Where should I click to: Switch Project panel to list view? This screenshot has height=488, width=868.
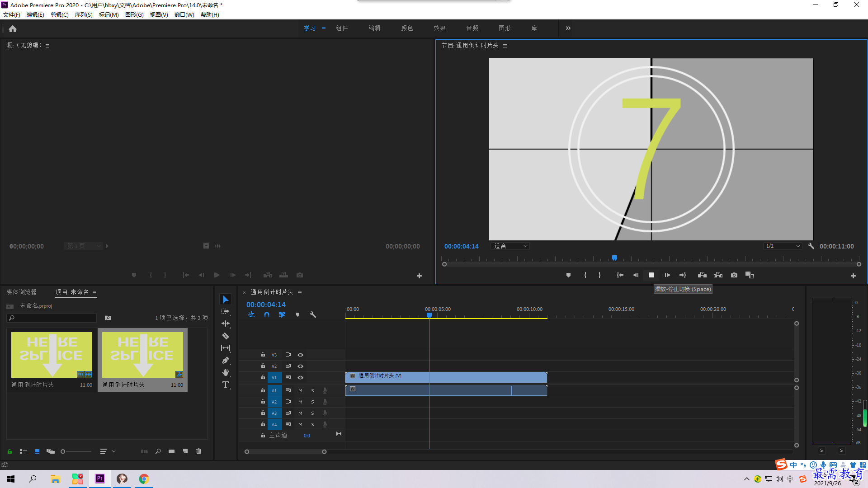(x=24, y=451)
